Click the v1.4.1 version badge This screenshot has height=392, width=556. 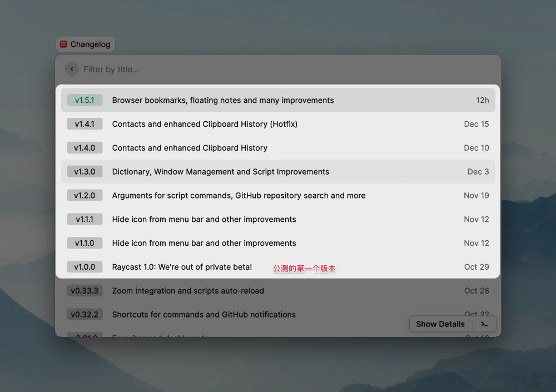tap(85, 124)
